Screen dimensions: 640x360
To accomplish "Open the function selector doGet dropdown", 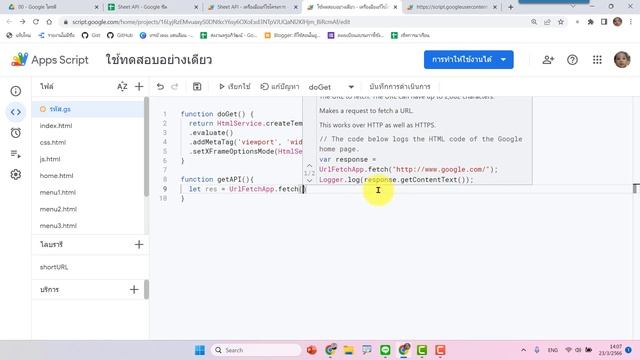I will (331, 87).
